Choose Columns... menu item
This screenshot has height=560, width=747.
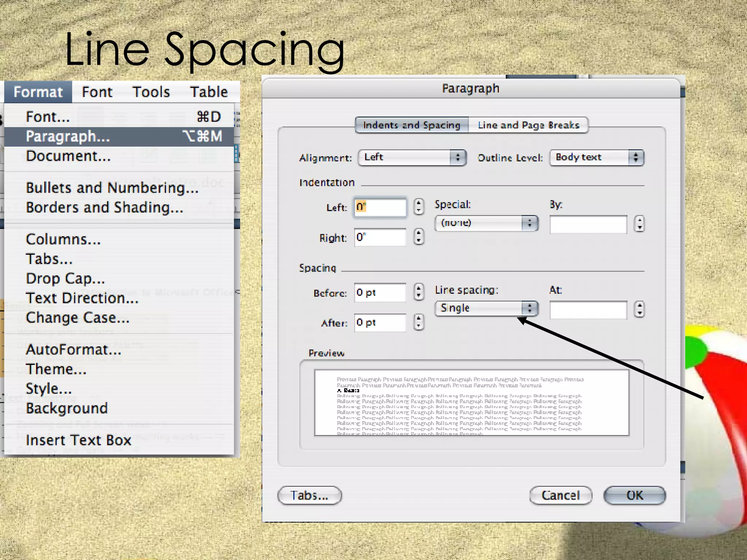tap(119, 239)
